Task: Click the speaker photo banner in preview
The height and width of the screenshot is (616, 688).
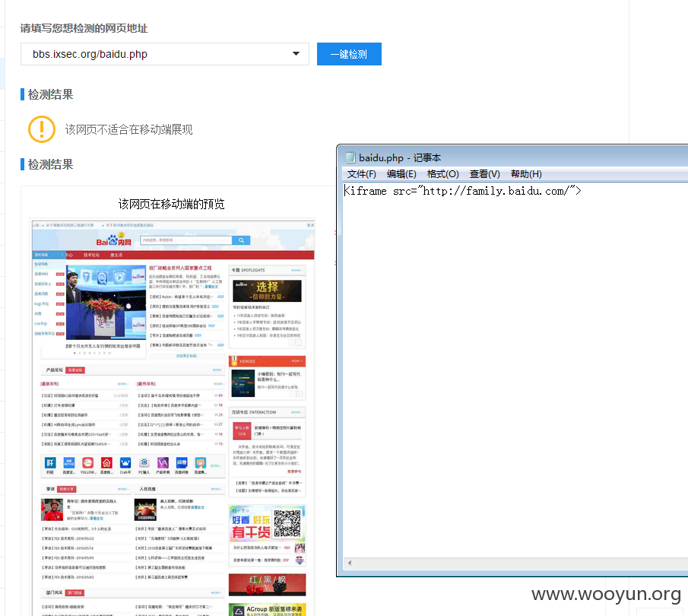Action: (106, 302)
